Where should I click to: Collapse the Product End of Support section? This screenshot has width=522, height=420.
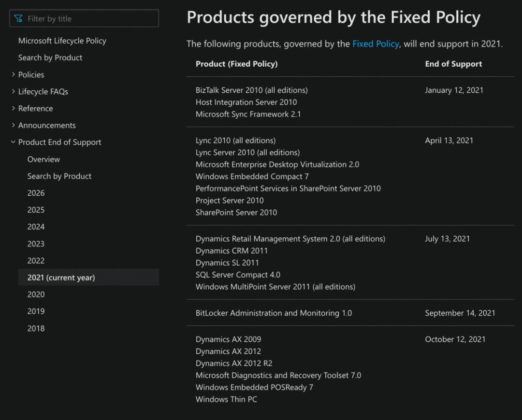[x=14, y=142]
